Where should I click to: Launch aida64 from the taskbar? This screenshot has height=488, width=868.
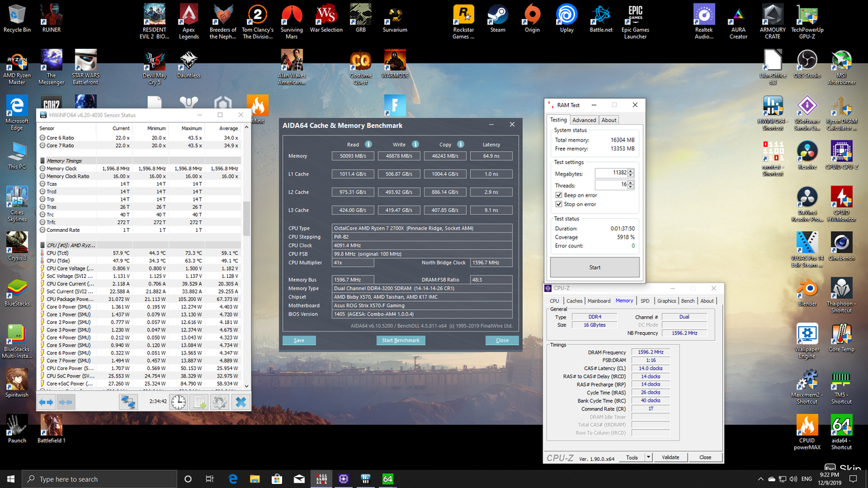[x=387, y=479]
